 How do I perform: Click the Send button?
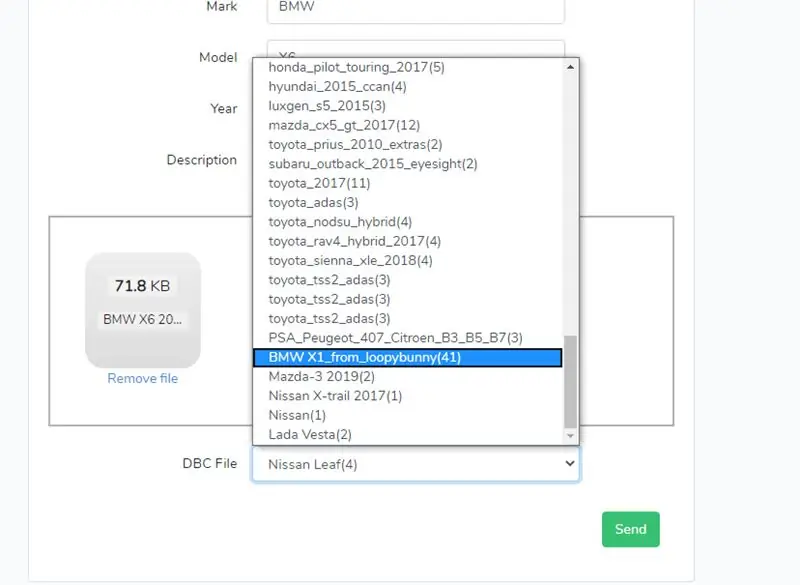click(631, 529)
